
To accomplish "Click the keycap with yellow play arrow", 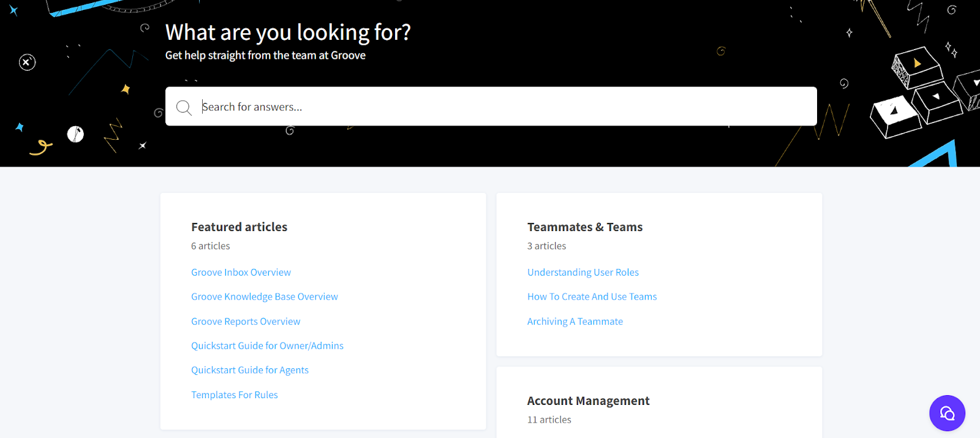I will [x=916, y=65].
